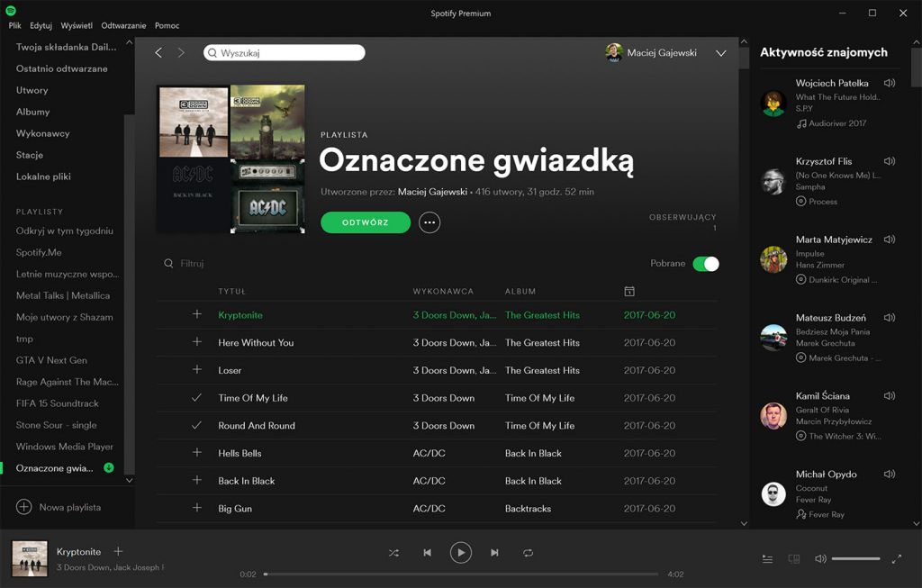This screenshot has height=588, width=922.
Task: Click speaker icon next to Marta Matyjewicz
Action: click(890, 240)
